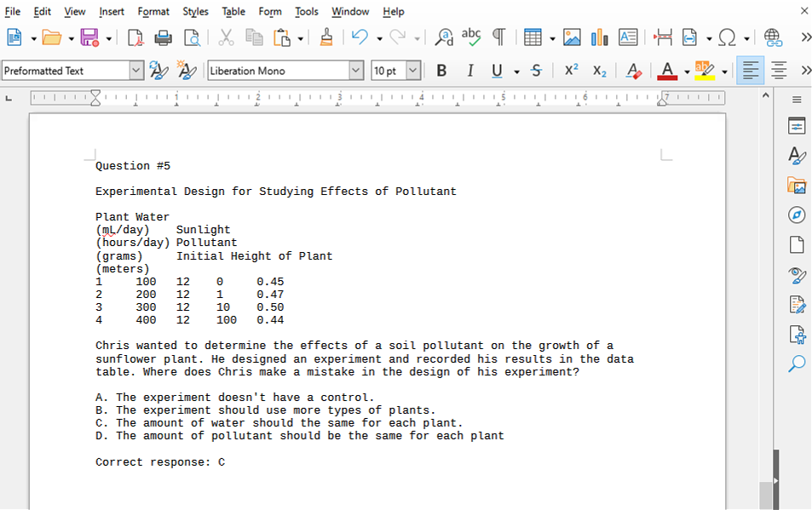Print the document with the printer icon
812x510 pixels.
163,37
